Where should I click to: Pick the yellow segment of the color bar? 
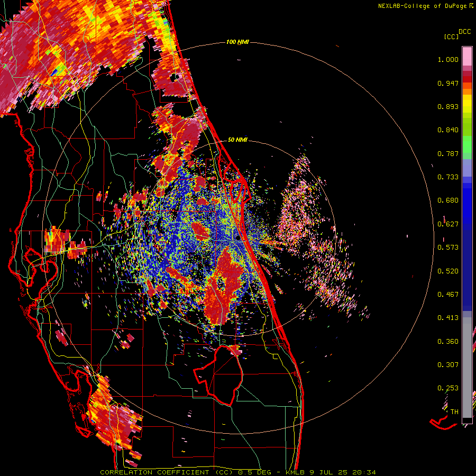coord(467,104)
